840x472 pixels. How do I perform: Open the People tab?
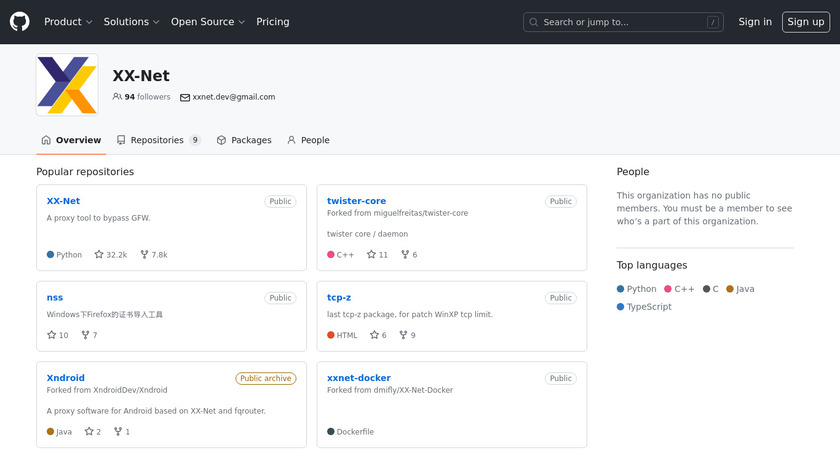click(308, 140)
